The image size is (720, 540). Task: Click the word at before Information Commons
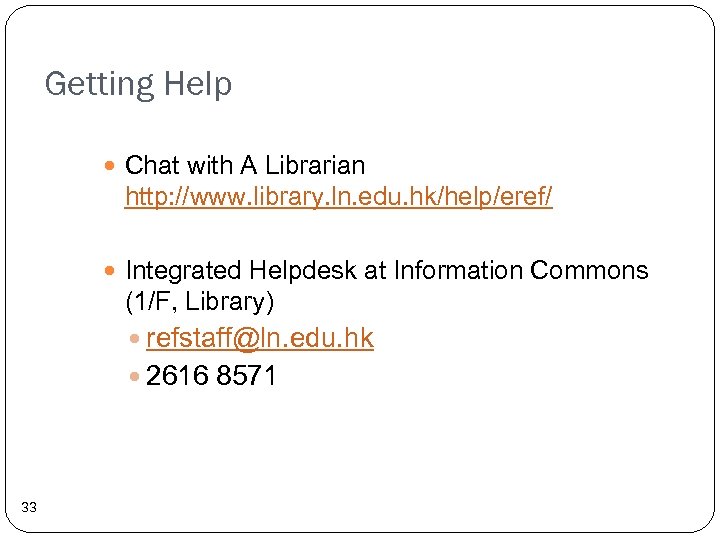pos(376,270)
